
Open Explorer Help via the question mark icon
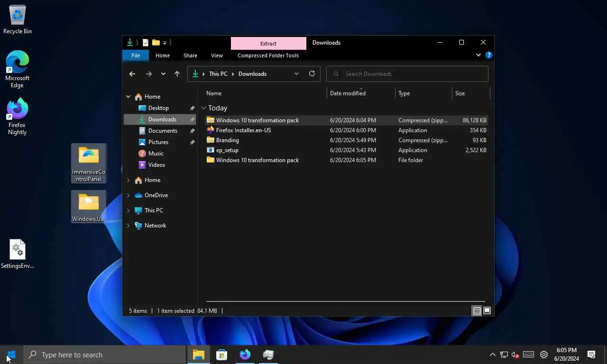click(489, 55)
